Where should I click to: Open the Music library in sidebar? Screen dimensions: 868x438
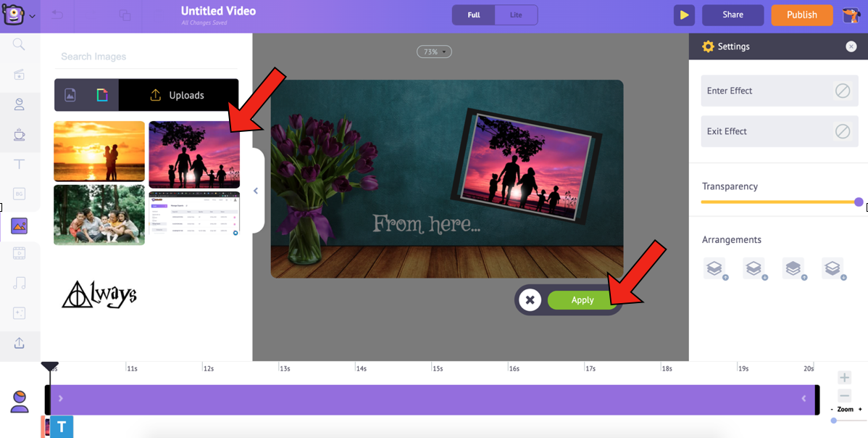coord(20,283)
